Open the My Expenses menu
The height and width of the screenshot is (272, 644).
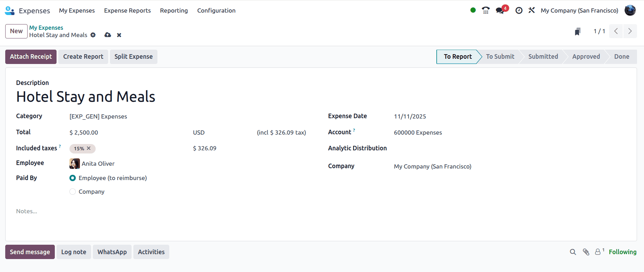(77, 10)
